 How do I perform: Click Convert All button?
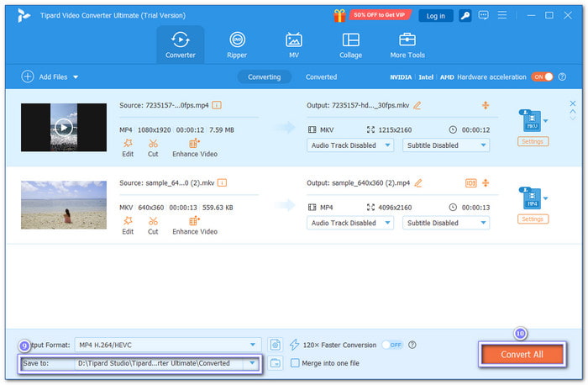[522, 354]
